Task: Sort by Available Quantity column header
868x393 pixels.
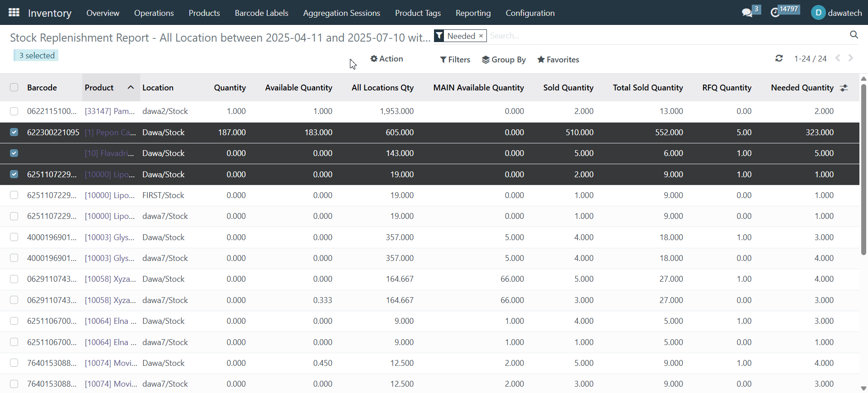Action: pyautogui.click(x=298, y=88)
